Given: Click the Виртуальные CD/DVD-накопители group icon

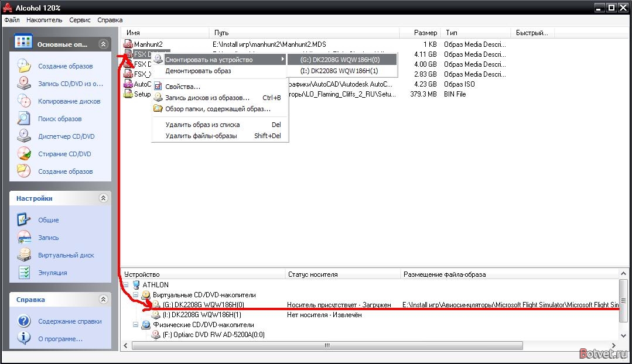Looking at the screenshot, I should pos(146,295).
